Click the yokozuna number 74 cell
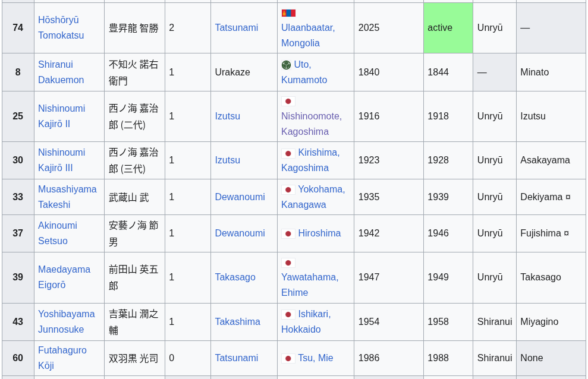The image size is (588, 379). click(18, 28)
